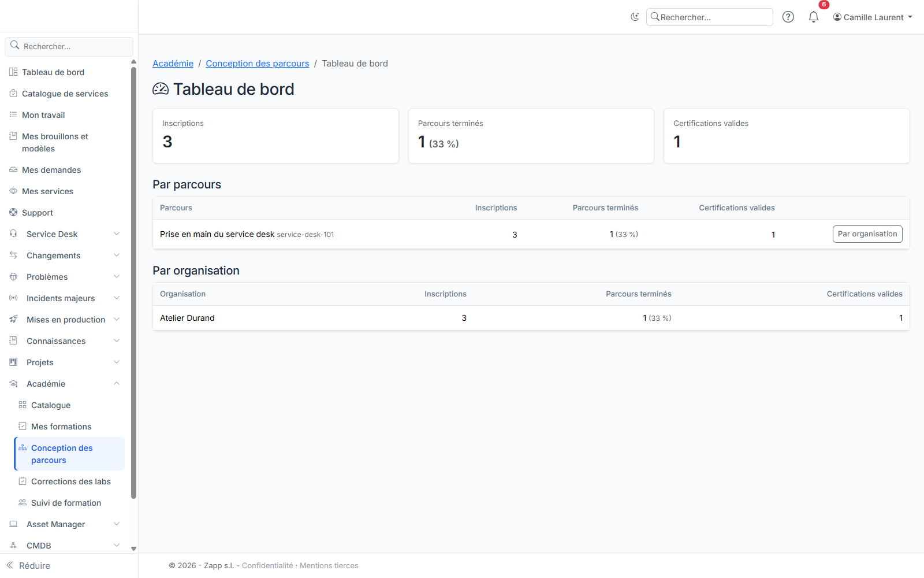Open Mon travail from sidebar
Image resolution: width=924 pixels, height=578 pixels.
[x=43, y=115]
